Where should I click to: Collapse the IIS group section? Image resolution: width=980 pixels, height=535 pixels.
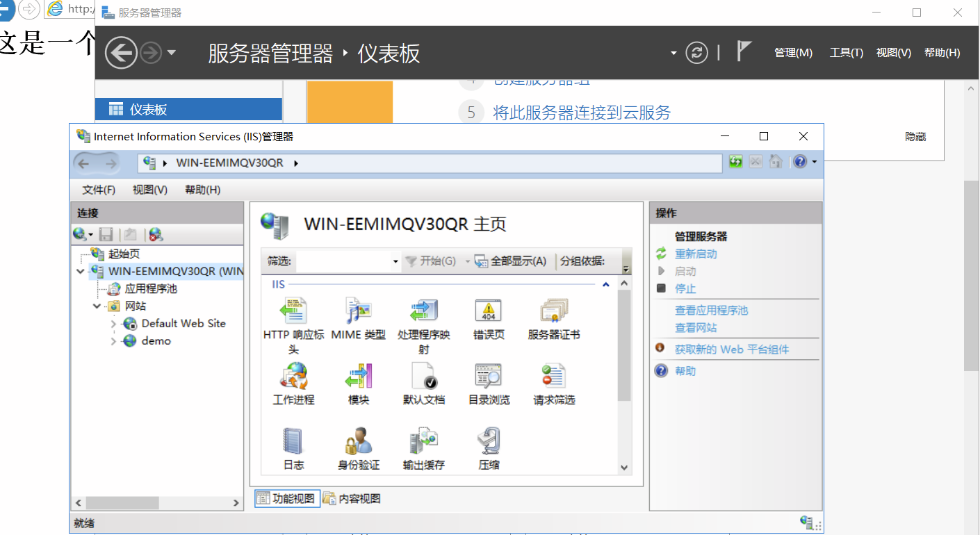605,285
